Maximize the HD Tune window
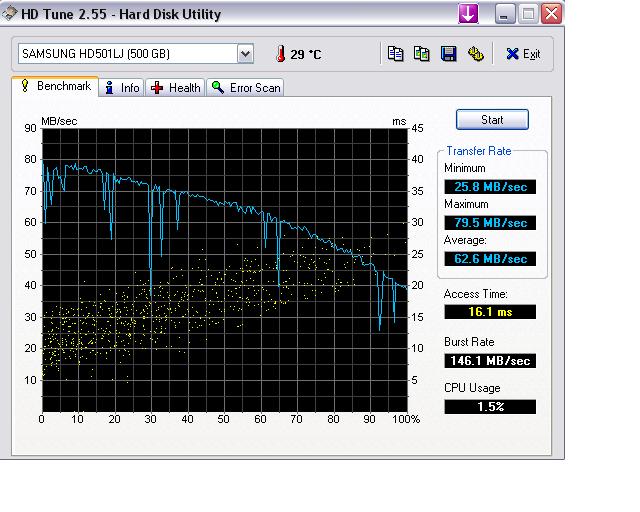The image size is (640, 512). (x=528, y=14)
